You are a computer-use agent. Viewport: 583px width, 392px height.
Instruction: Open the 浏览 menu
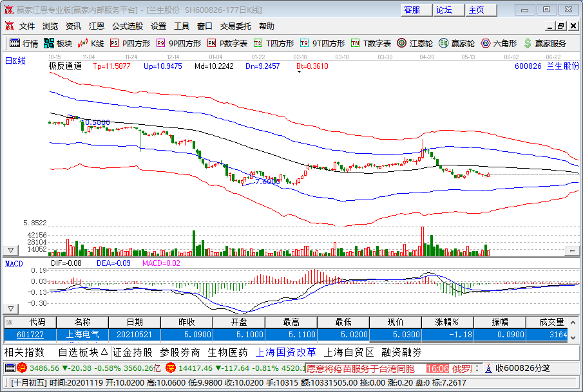click(x=50, y=26)
